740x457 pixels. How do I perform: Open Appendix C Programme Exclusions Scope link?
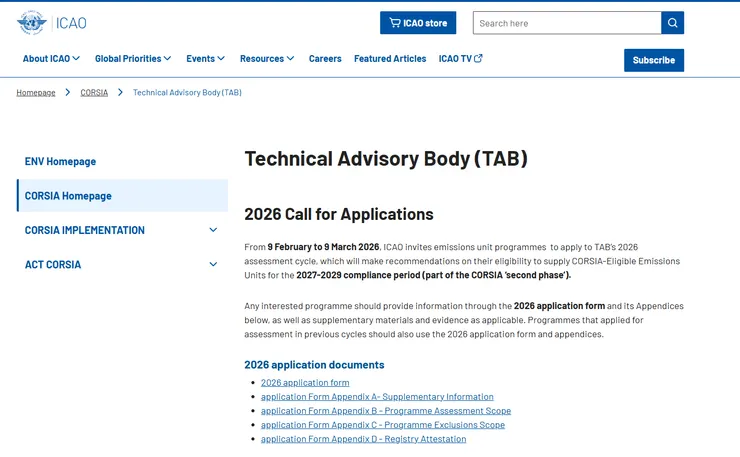383,425
